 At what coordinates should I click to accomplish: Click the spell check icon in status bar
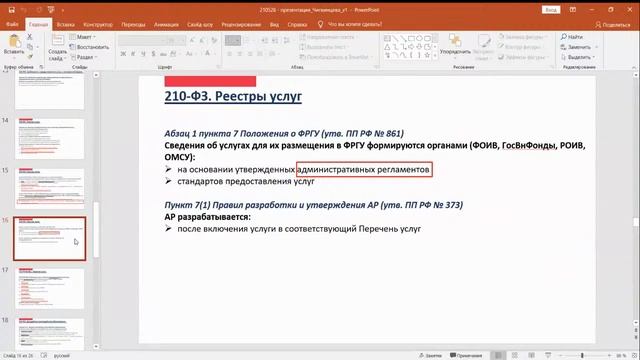point(44,356)
